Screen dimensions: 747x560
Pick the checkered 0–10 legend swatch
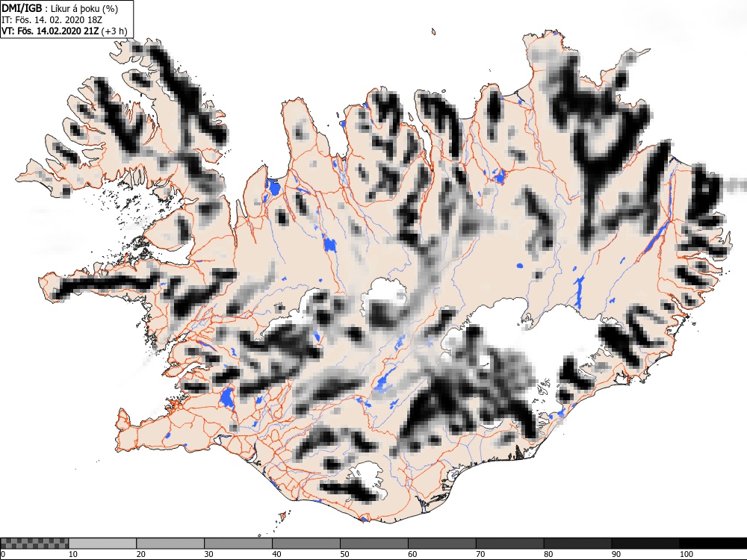tap(34, 544)
